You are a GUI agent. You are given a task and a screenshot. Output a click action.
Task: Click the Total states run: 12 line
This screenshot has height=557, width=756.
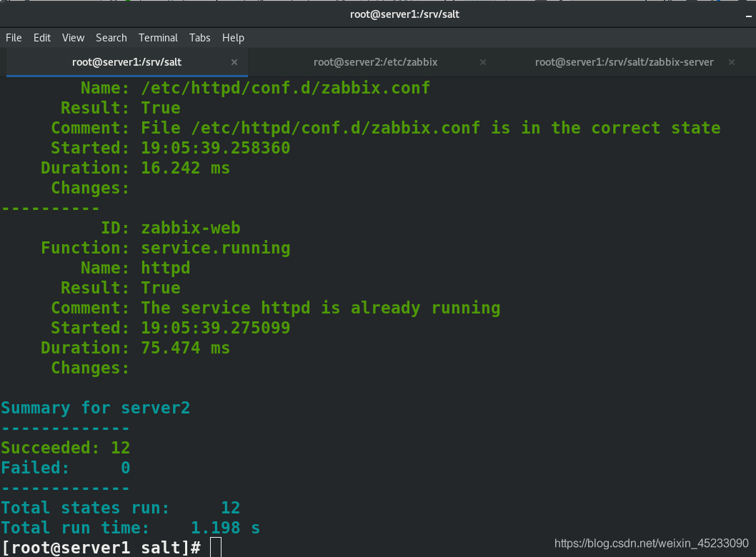121,508
